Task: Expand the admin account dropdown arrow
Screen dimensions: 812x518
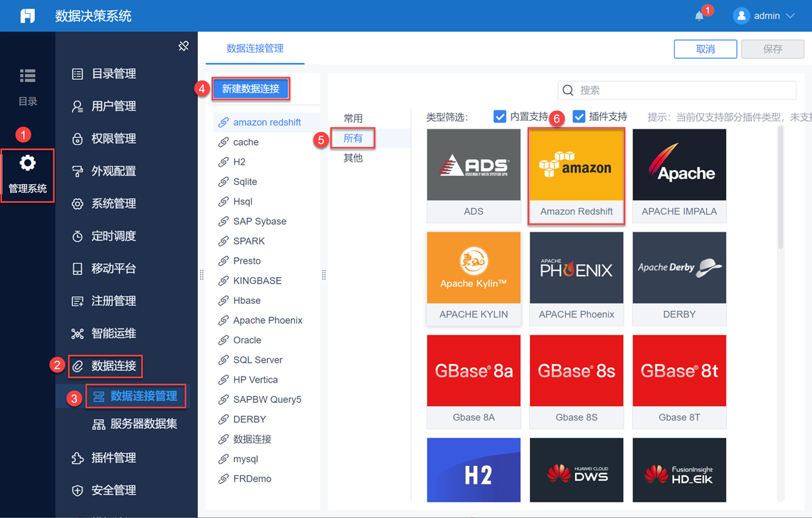Action: [x=790, y=16]
